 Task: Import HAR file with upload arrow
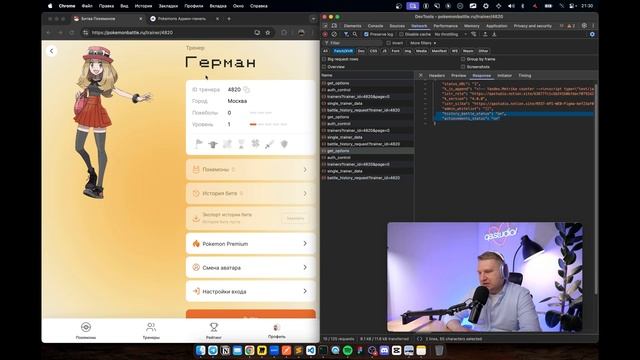[485, 34]
